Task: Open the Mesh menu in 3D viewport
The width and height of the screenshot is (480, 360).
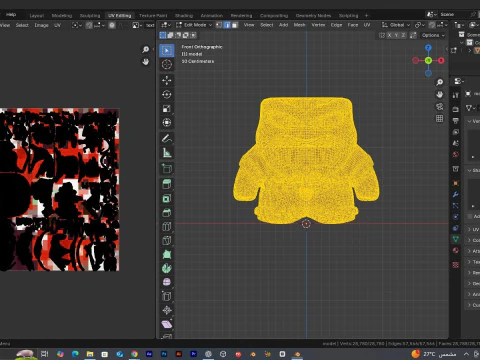Action: [x=299, y=25]
